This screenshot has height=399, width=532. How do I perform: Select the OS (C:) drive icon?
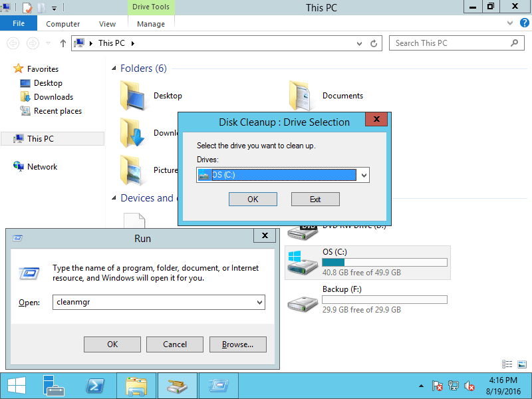pyautogui.click(x=303, y=262)
